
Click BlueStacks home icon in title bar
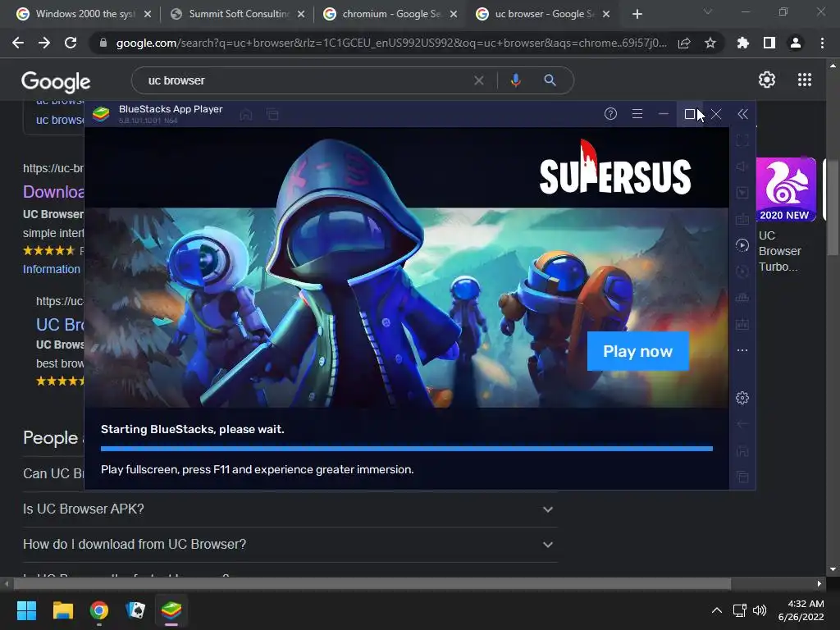click(x=246, y=114)
